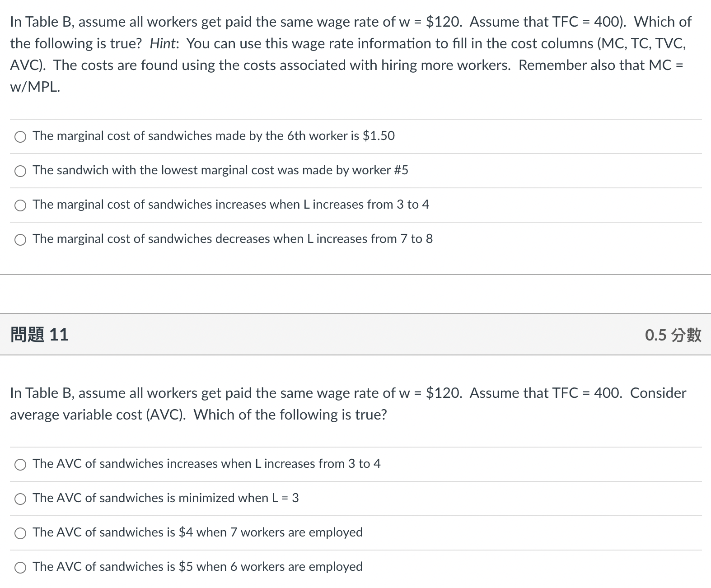Click the 問題 11 heading
Screen dimensions: 711x588
tap(39, 335)
